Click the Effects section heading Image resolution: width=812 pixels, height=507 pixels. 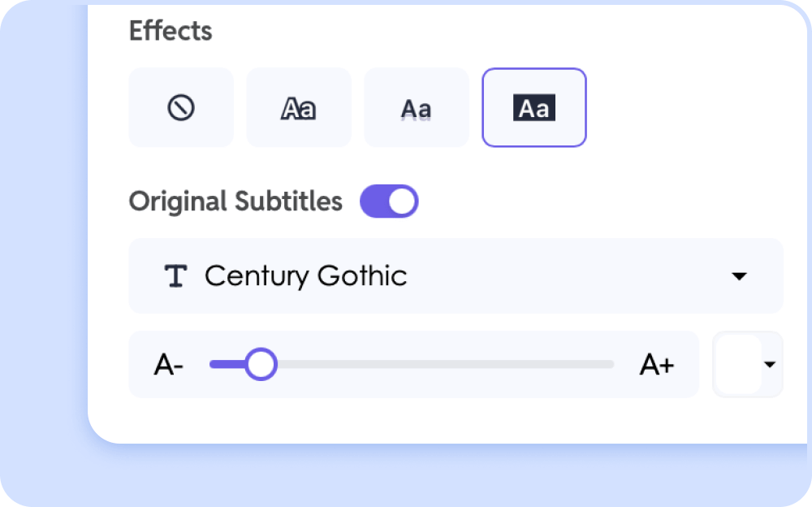(171, 31)
